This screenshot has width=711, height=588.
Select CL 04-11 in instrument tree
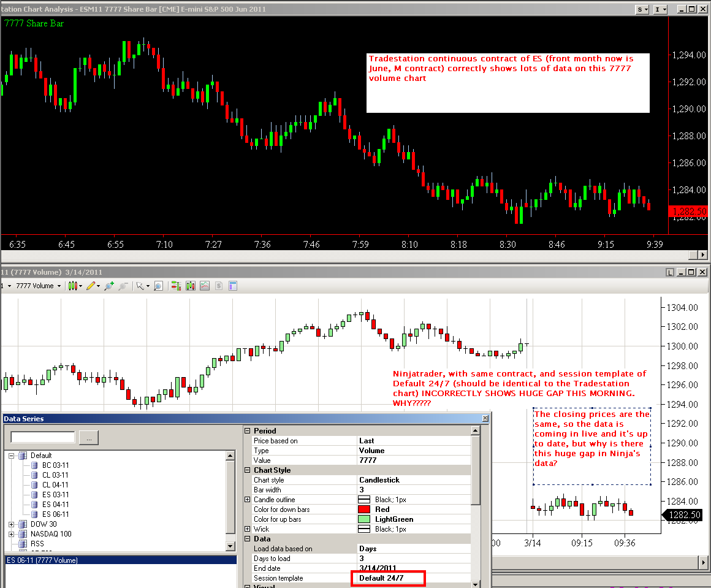point(55,485)
